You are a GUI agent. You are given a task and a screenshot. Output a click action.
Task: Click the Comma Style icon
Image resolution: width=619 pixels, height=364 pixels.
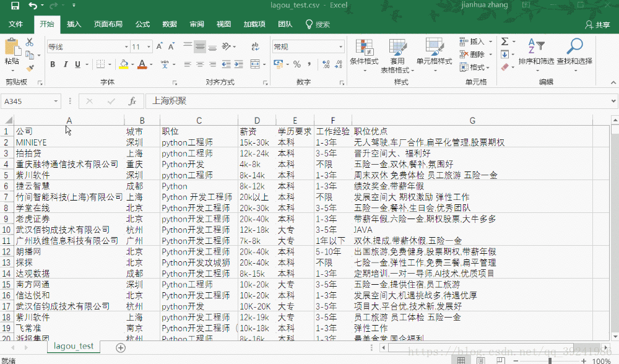coord(309,64)
